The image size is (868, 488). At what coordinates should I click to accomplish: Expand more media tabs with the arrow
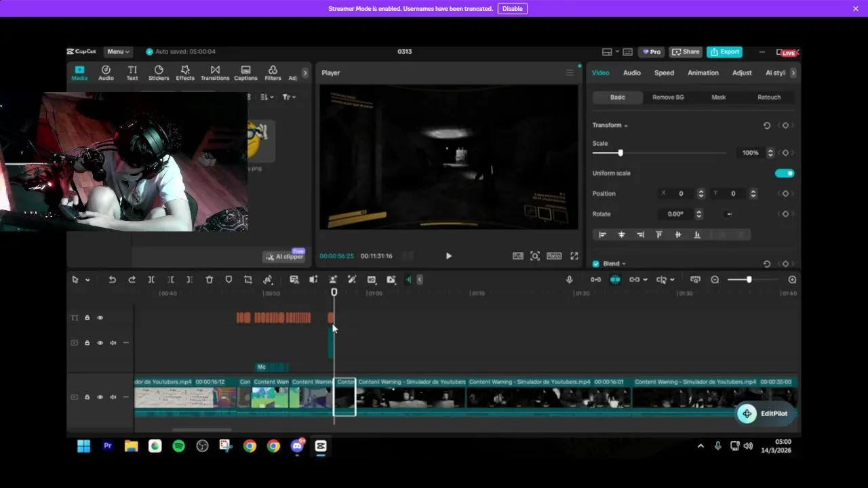(305, 73)
